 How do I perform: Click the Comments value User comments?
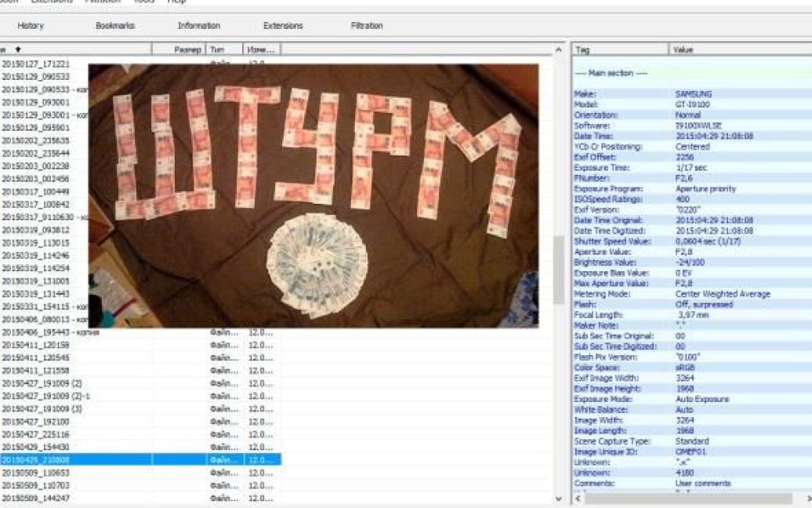pyautogui.click(x=703, y=483)
